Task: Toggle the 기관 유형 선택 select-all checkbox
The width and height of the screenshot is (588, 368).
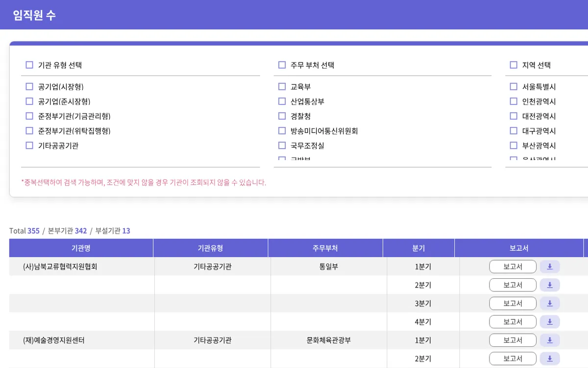Action: click(x=29, y=65)
